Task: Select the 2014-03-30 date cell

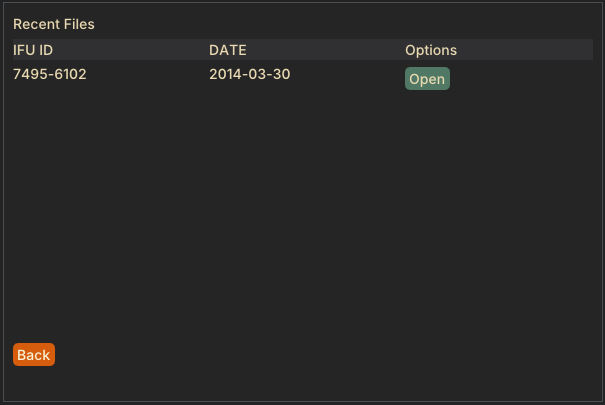Action: tap(250, 74)
